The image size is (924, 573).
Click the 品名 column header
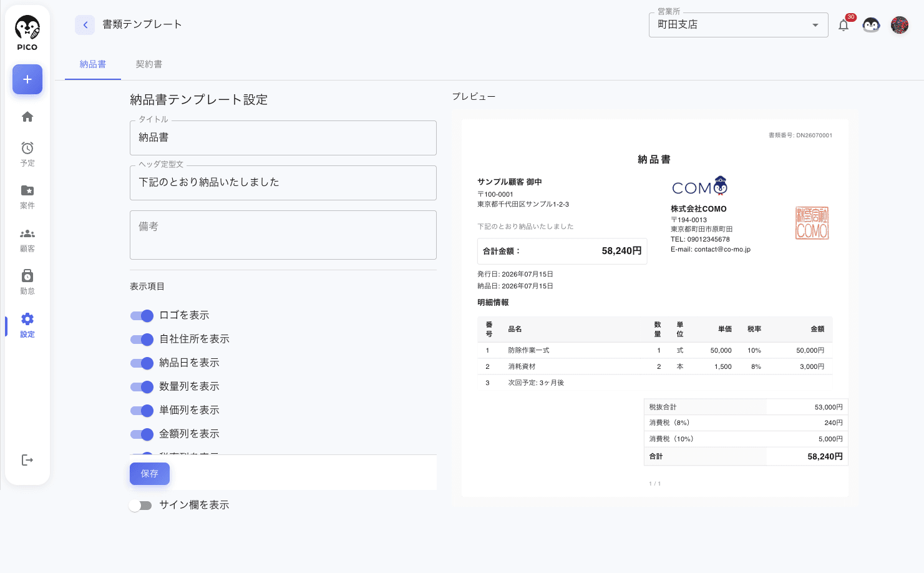[x=515, y=330]
